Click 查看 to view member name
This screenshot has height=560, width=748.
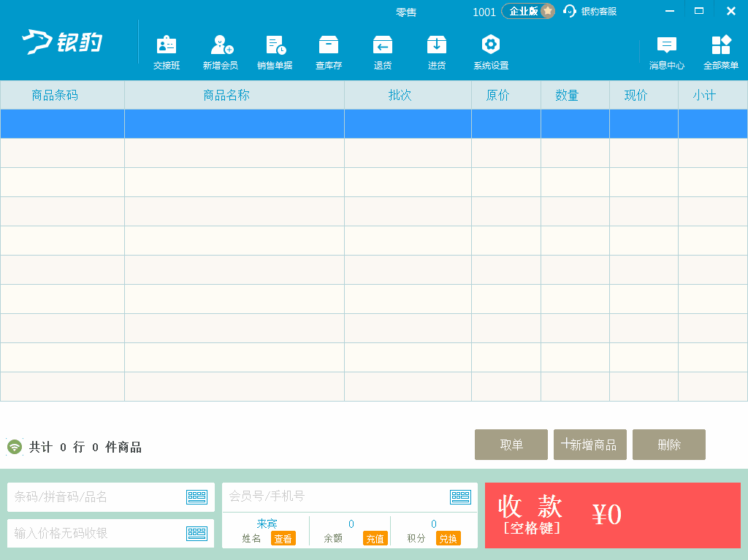[x=283, y=539]
